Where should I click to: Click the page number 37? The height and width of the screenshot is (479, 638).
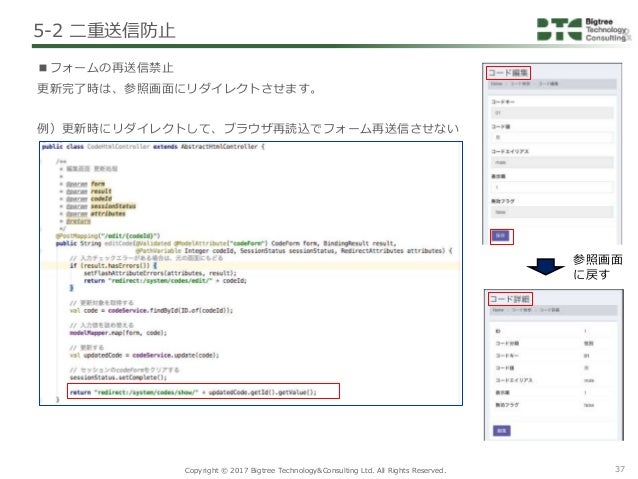pos(620,469)
